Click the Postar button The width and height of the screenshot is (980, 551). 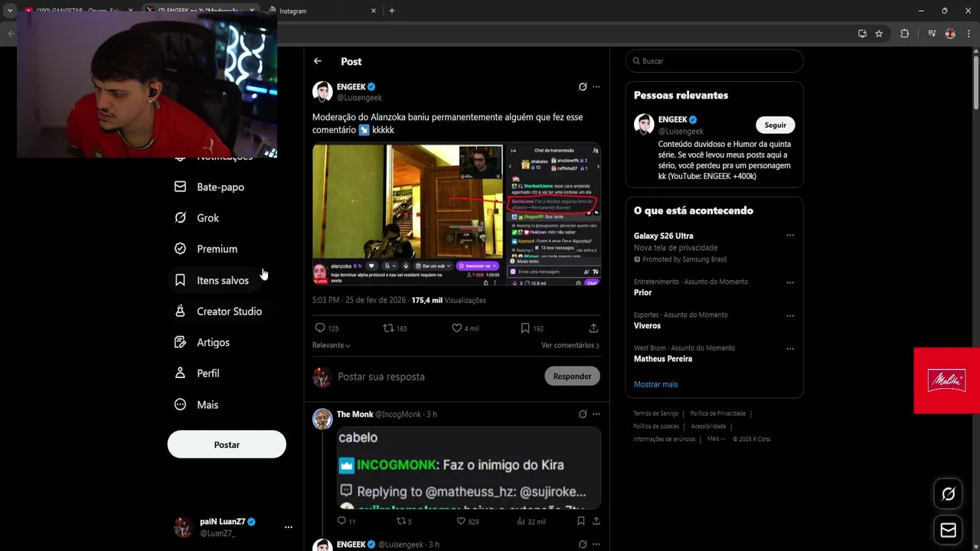(x=227, y=445)
